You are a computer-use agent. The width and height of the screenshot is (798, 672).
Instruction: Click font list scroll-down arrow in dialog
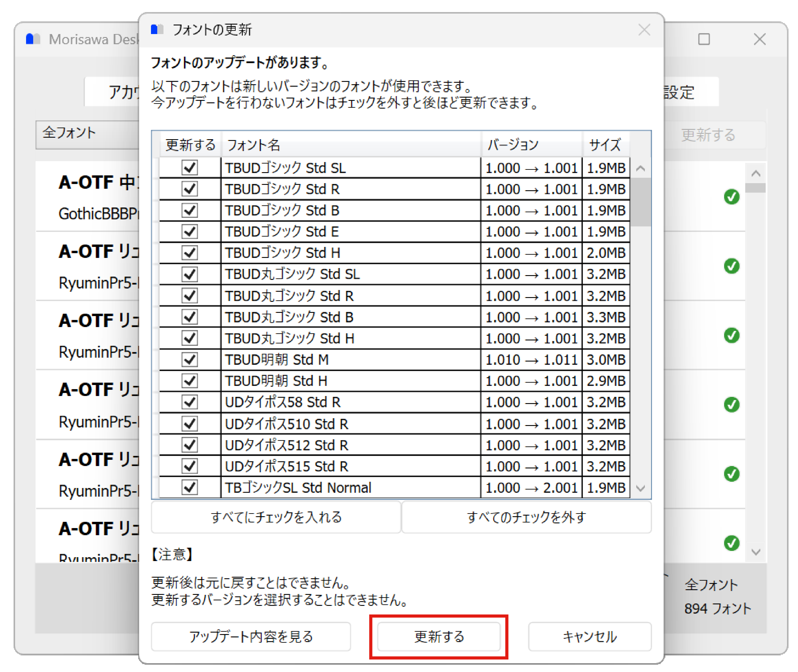641,488
